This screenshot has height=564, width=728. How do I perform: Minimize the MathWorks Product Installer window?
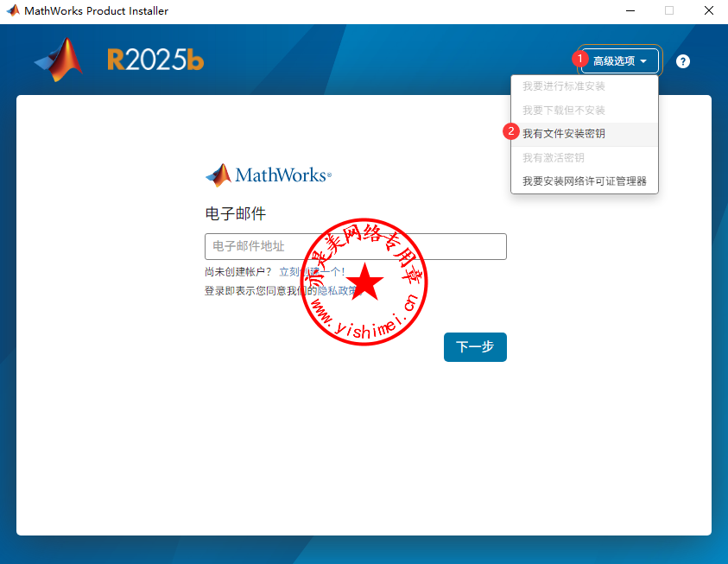[629, 11]
